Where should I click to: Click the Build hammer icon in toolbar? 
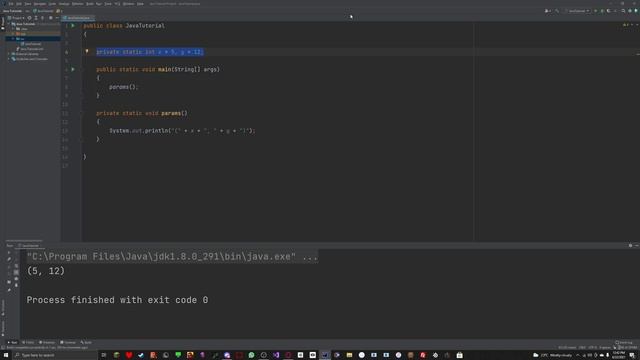(557, 11)
